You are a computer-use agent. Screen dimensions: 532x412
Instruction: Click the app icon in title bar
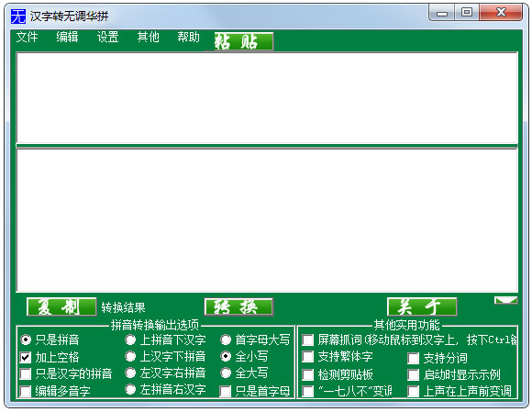coord(18,16)
